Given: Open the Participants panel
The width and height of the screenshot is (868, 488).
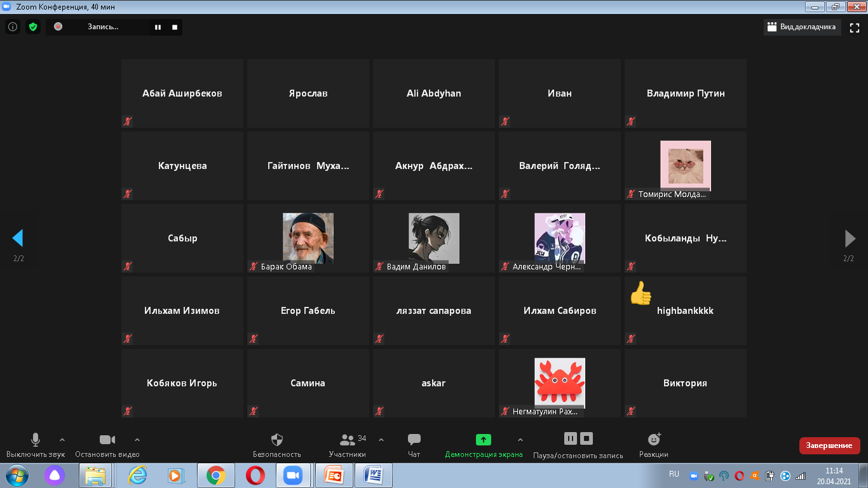Looking at the screenshot, I should [348, 440].
